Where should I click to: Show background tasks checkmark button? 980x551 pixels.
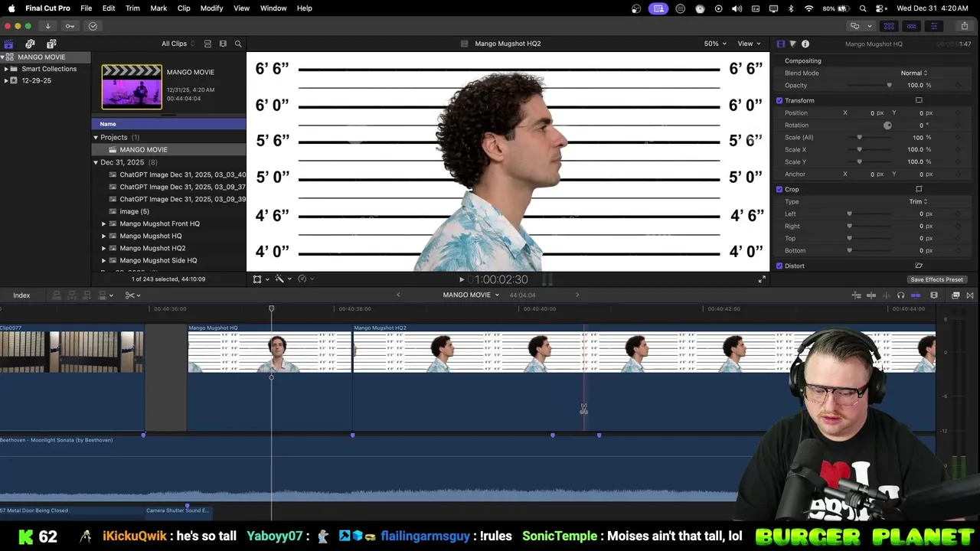[x=93, y=26]
